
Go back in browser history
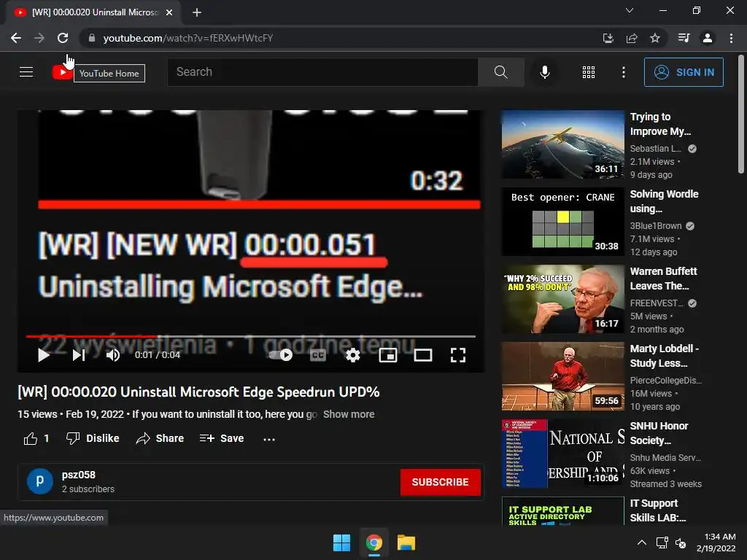(16, 38)
